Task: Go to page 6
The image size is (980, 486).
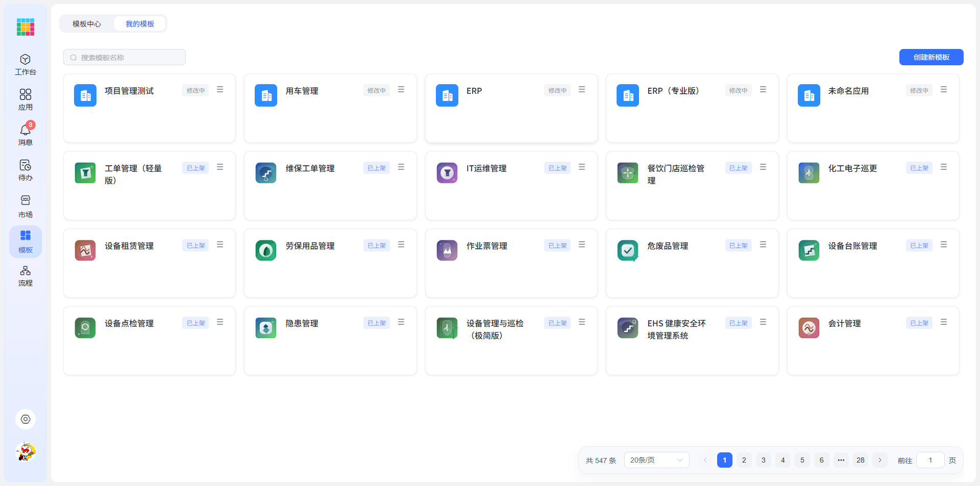Action: tap(822, 460)
